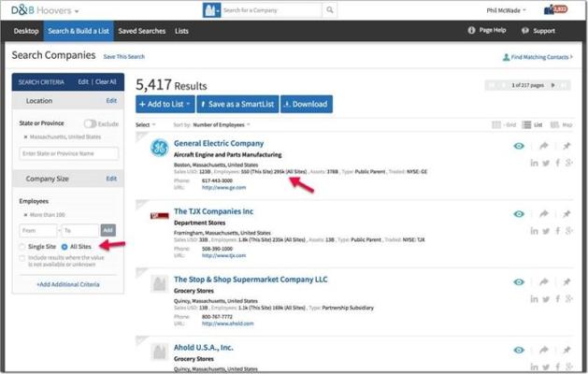The width and height of the screenshot is (588, 374).
Task: Click the Enter State or Province Name field
Action: click(x=69, y=153)
